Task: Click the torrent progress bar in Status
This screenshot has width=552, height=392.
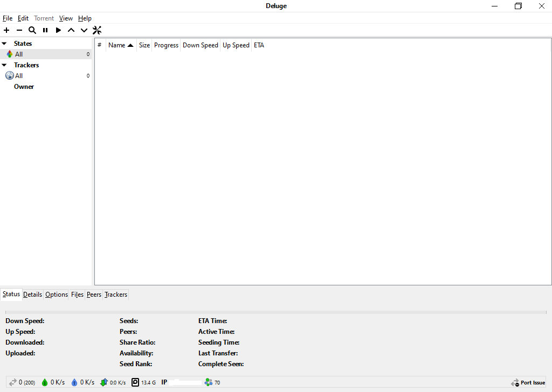Action: [x=276, y=312]
